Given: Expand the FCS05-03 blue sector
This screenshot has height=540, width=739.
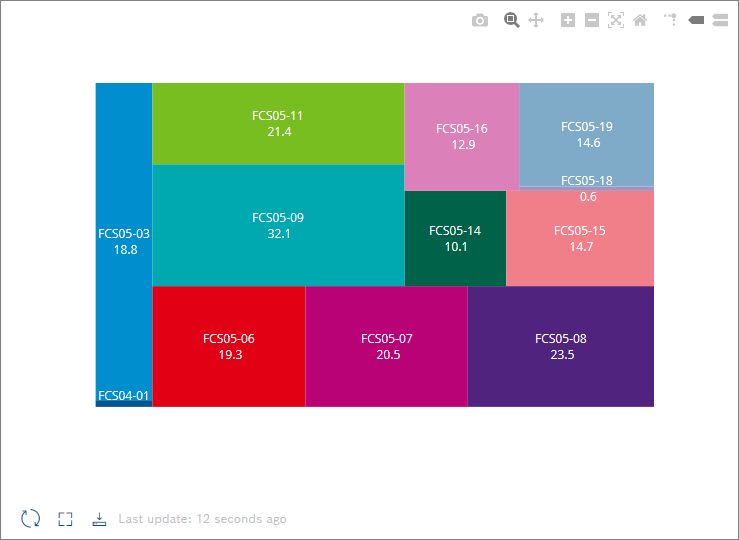Looking at the screenshot, I should (x=124, y=241).
